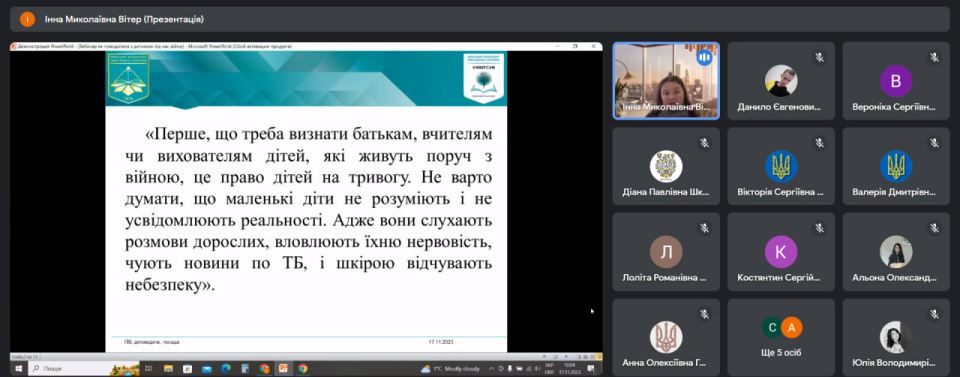Click the muted mic icon on Вероніка's tile
The width and height of the screenshot is (960, 377).
pyautogui.click(x=934, y=58)
